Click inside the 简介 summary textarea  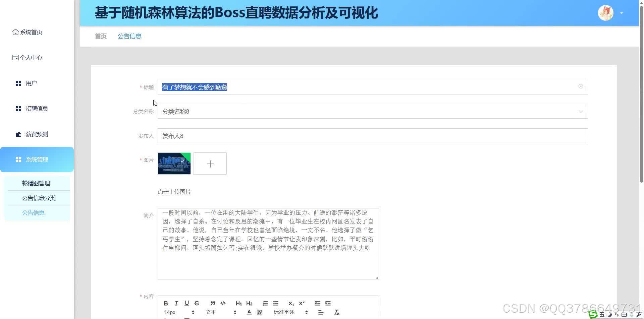[268, 244]
